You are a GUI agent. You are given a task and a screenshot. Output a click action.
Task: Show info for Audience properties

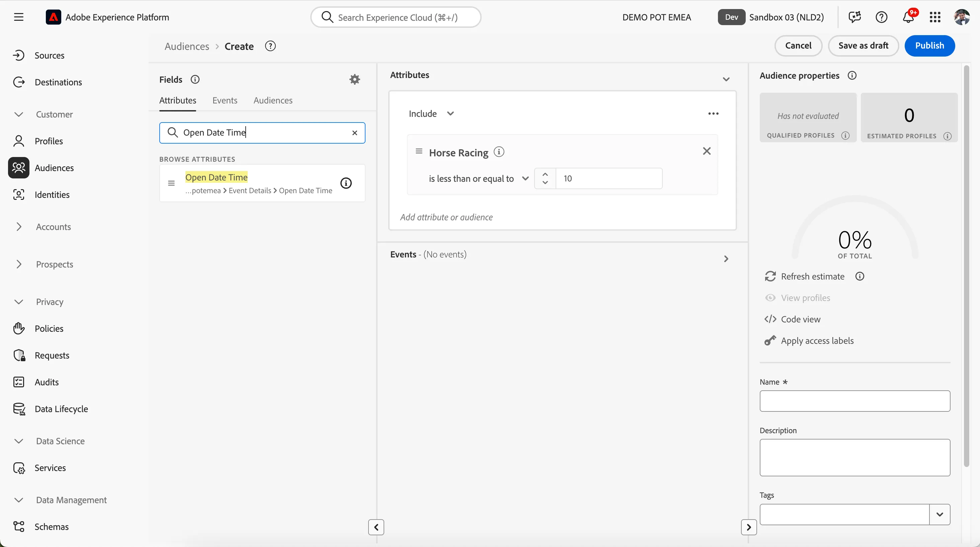point(852,75)
